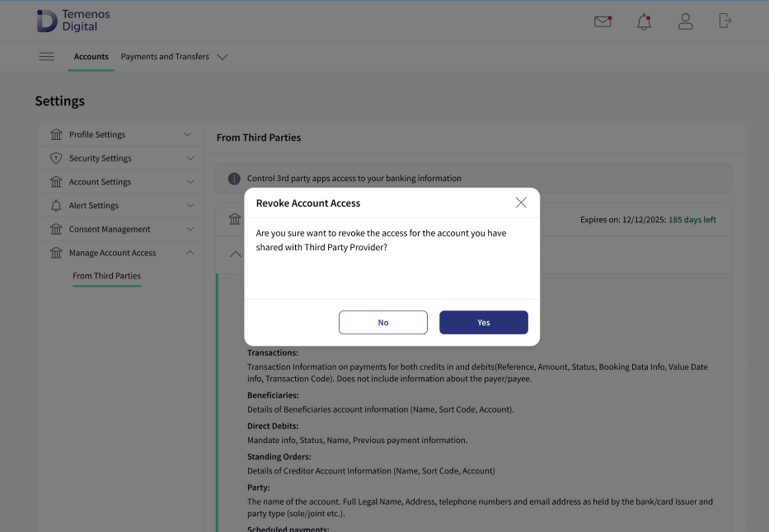The height and width of the screenshot is (532, 769).
Task: Click the Standing Orders: heading
Action: [279, 456]
